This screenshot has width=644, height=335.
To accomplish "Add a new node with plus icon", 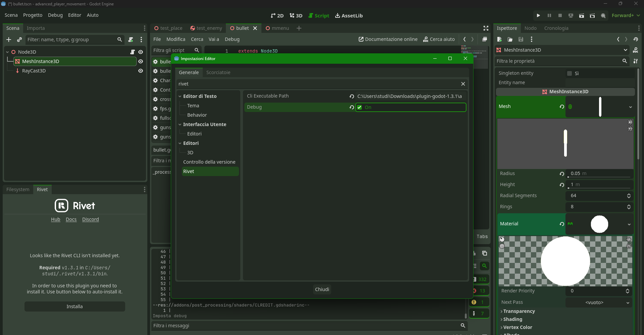I will tap(9, 40).
